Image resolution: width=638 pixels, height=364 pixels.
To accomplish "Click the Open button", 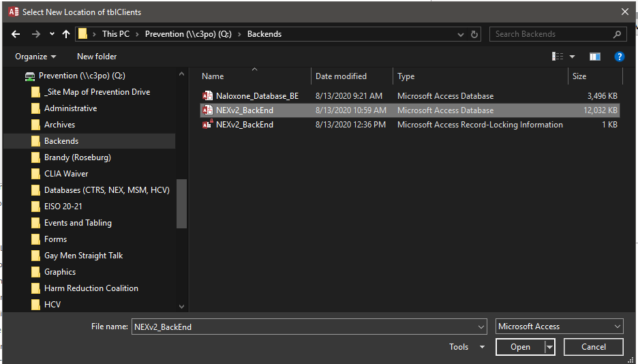I will coord(520,347).
